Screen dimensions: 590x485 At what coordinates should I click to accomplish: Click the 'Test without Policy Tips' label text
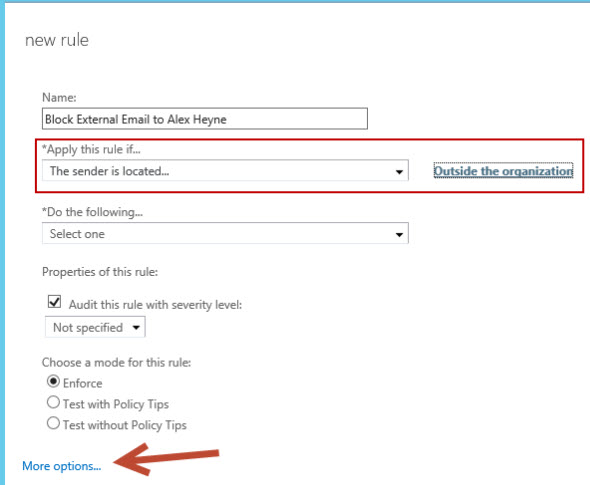125,425
